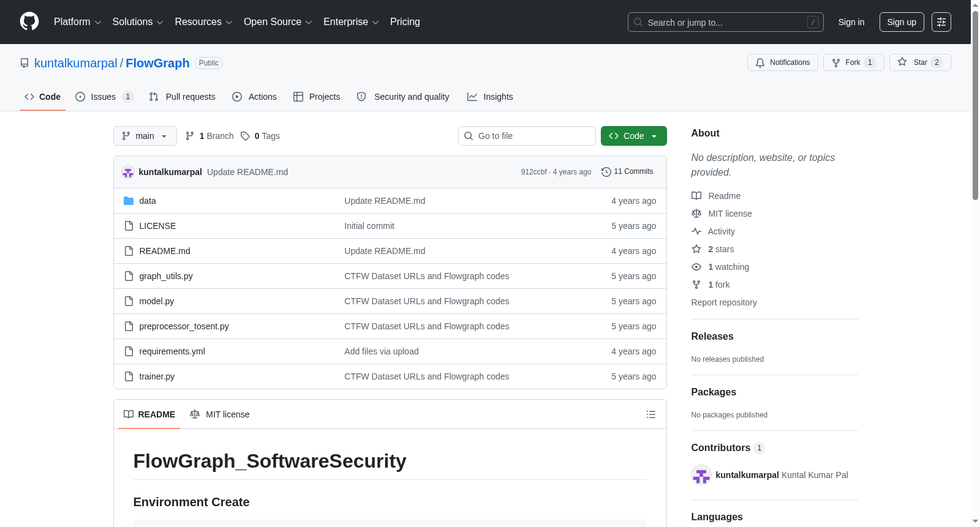
Task: Expand the Enterprise menu
Action: tap(351, 22)
